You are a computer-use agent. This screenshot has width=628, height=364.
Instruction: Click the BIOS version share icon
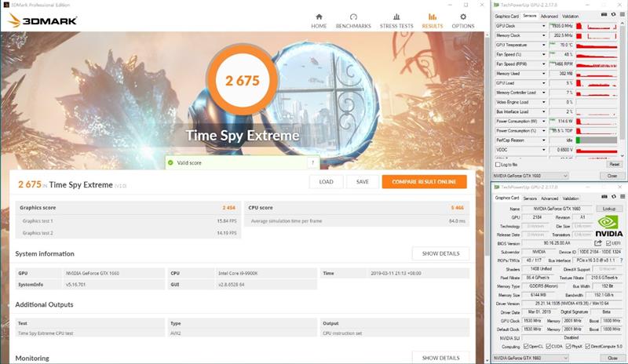598,243
